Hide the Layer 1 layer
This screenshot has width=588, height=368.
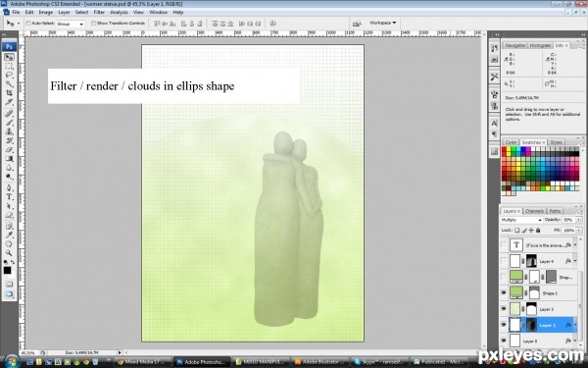[504, 325]
